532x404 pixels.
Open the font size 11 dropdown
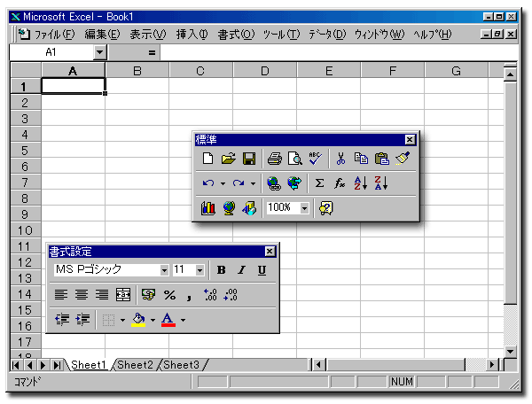pos(199,270)
